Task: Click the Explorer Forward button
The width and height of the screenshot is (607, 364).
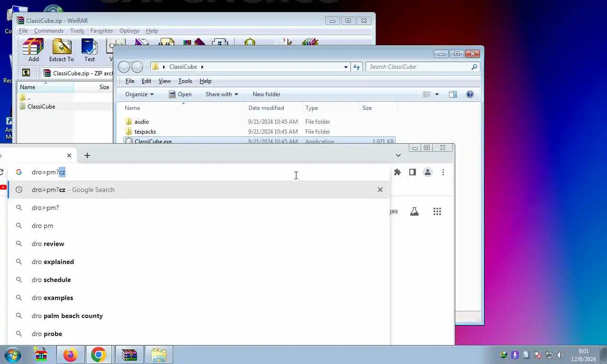Action: [x=137, y=67]
